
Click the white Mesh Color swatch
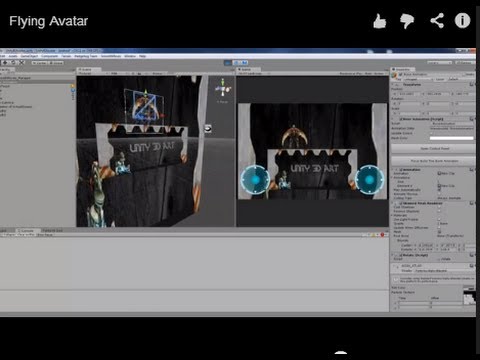pos(452,138)
